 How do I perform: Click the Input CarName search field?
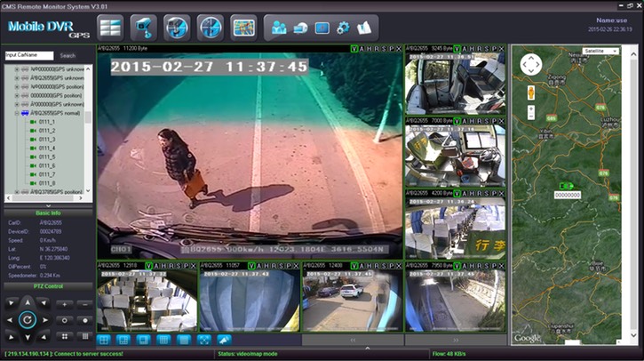28,55
